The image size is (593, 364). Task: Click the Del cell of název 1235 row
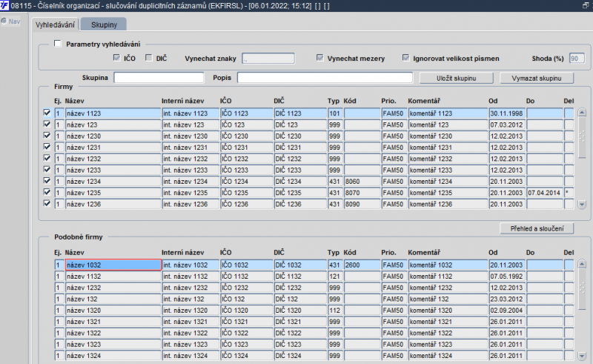(x=569, y=193)
